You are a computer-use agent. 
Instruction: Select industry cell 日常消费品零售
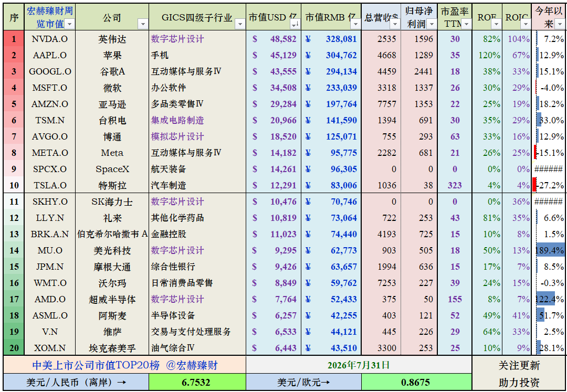197,283
